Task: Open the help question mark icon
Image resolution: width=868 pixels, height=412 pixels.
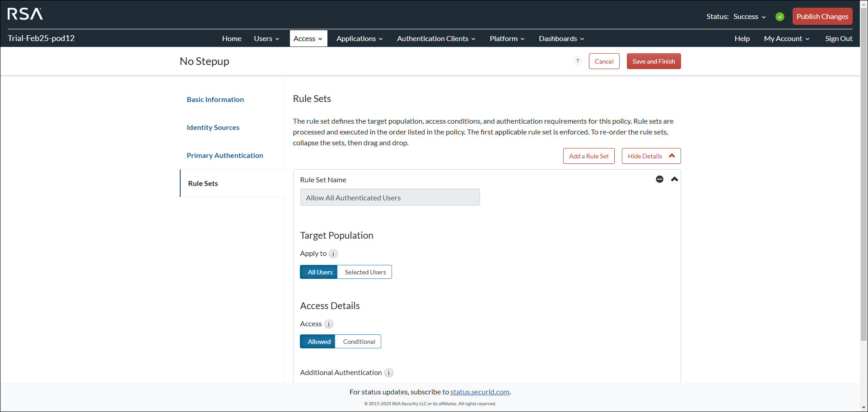Action: click(x=577, y=61)
